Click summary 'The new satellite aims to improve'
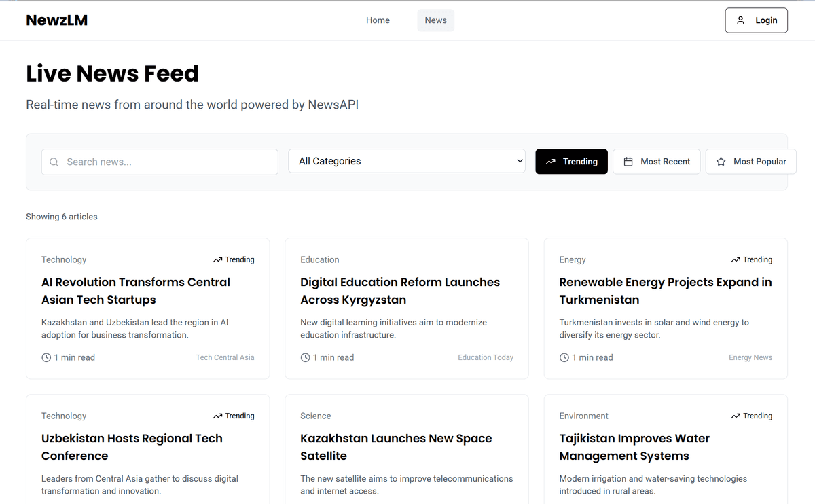 407,485
